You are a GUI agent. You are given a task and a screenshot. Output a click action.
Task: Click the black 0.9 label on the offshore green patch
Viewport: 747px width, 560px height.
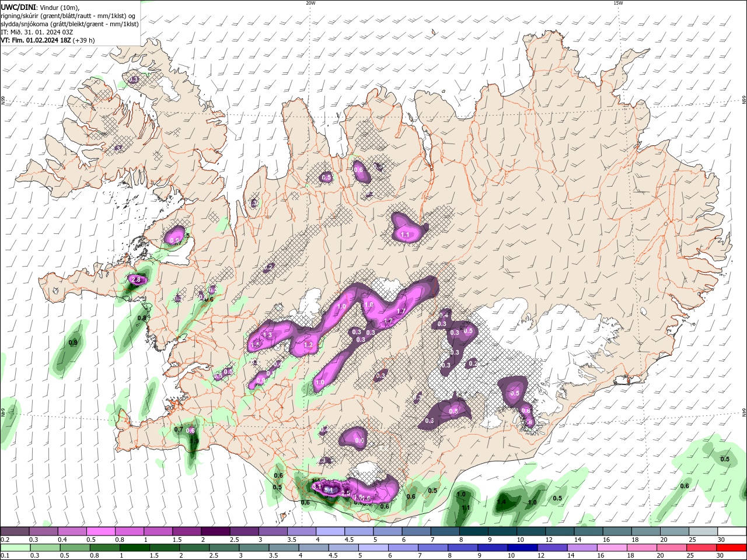pyautogui.click(x=73, y=342)
